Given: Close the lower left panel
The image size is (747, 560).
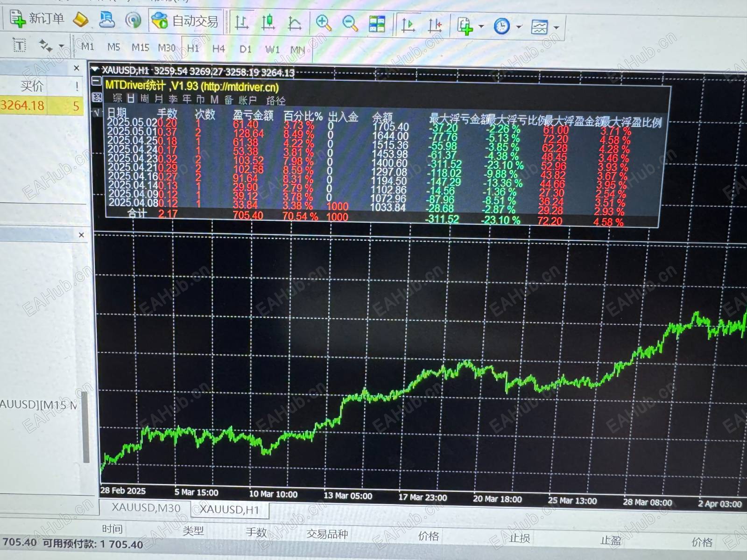Looking at the screenshot, I should pyautogui.click(x=81, y=235).
